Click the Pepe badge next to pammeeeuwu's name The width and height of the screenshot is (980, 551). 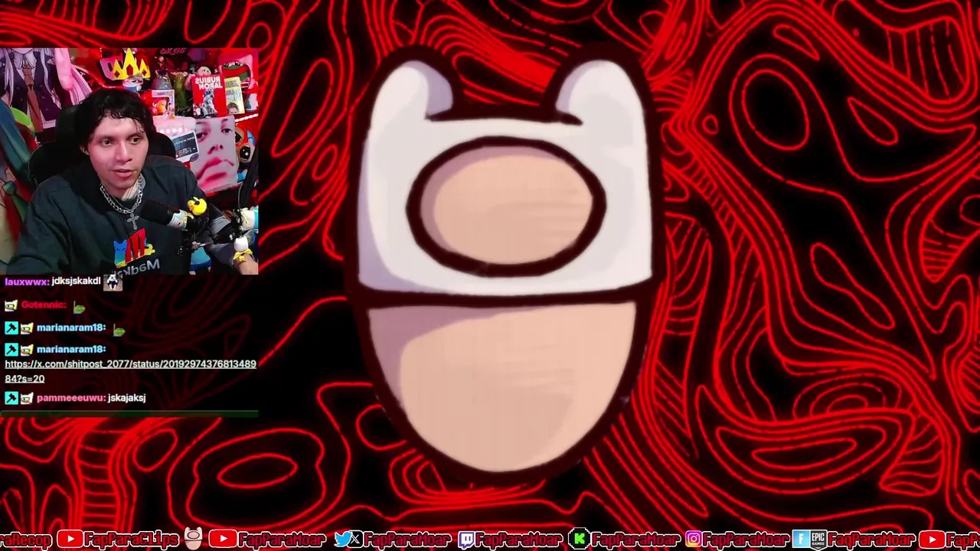[27, 398]
